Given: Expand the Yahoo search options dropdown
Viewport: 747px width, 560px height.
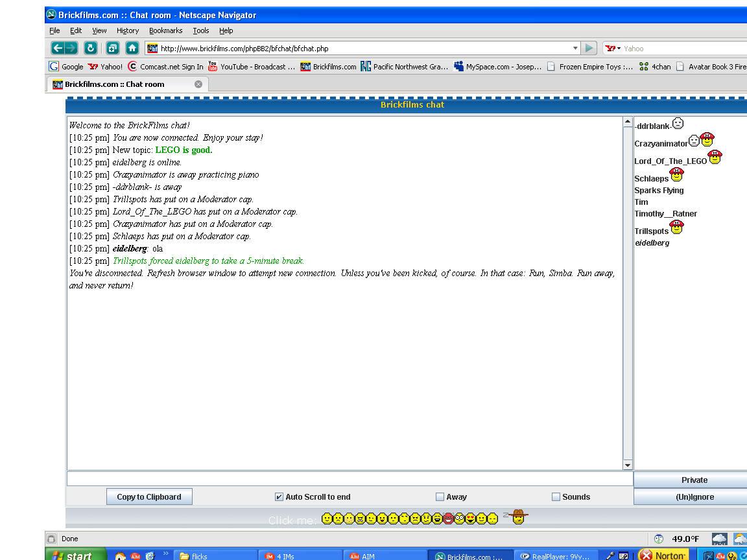Looking at the screenshot, I should pyautogui.click(x=617, y=48).
